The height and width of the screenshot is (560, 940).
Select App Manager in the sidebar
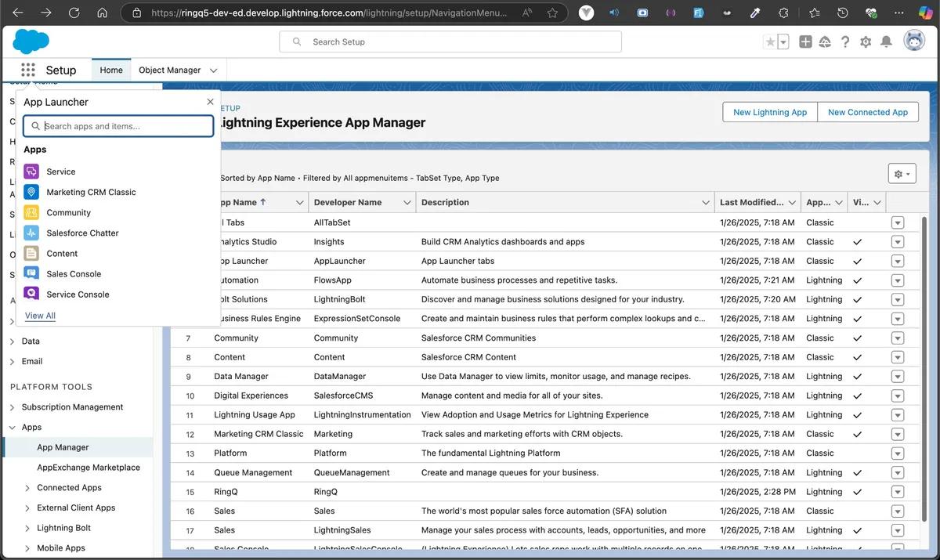[x=63, y=447]
